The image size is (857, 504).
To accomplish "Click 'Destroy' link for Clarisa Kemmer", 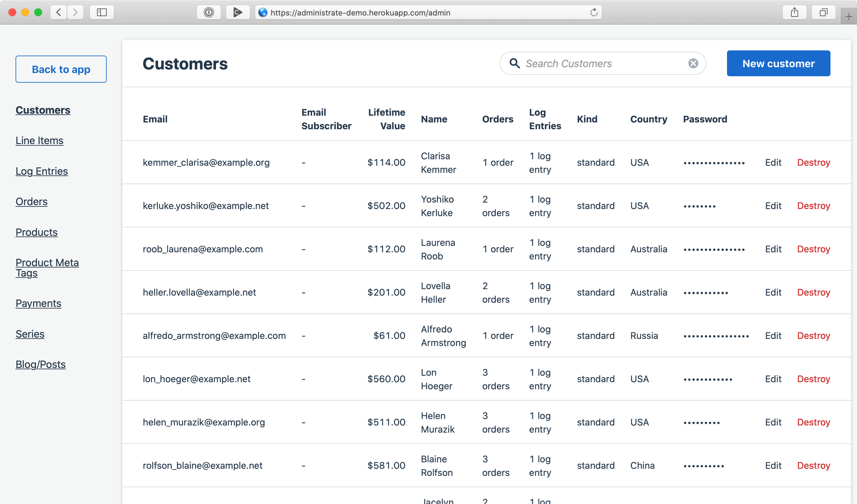I will tap(813, 163).
